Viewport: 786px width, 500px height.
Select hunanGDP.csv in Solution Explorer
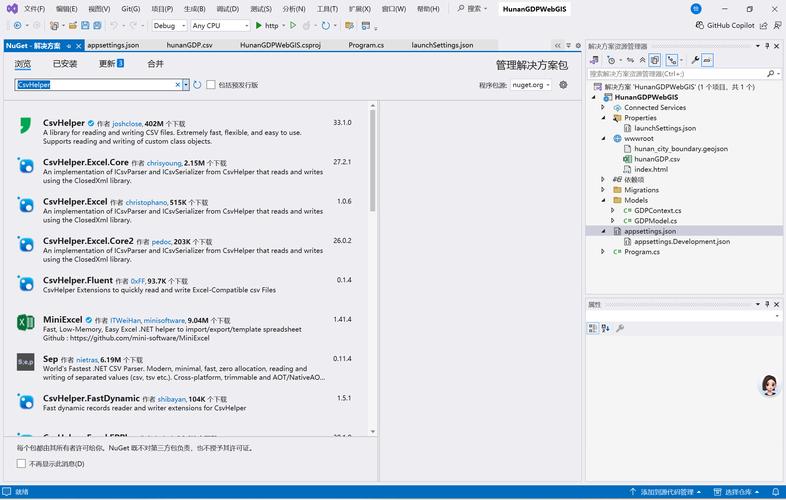[x=656, y=159]
